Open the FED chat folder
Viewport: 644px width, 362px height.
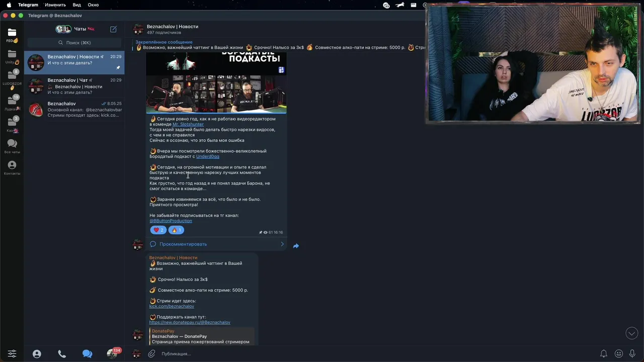coord(12,35)
